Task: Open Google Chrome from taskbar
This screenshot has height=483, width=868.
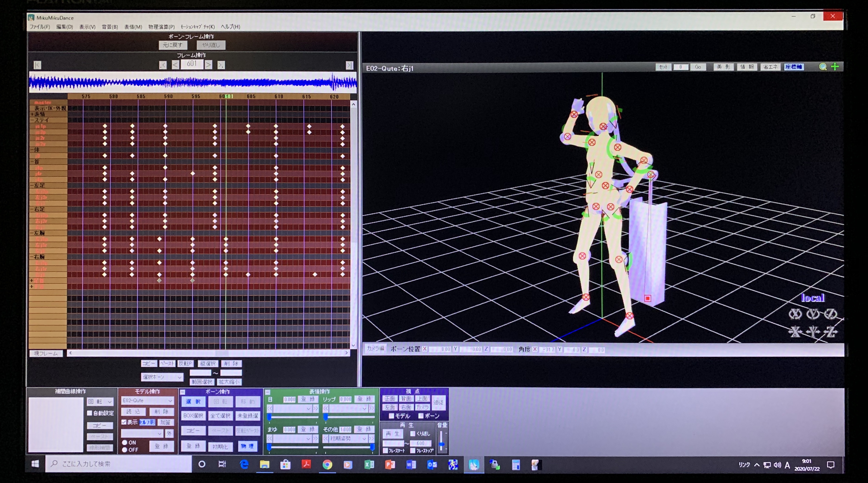Action: coord(327,465)
